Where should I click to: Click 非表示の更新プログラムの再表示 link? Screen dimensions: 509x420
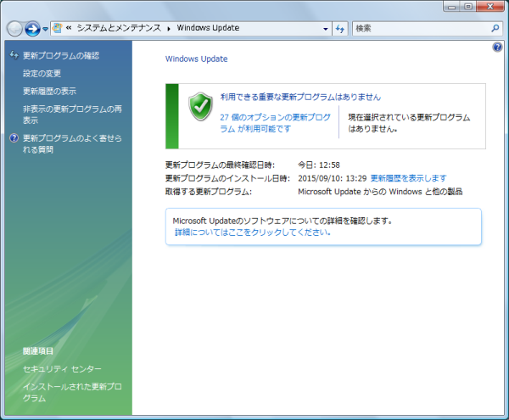[72, 115]
